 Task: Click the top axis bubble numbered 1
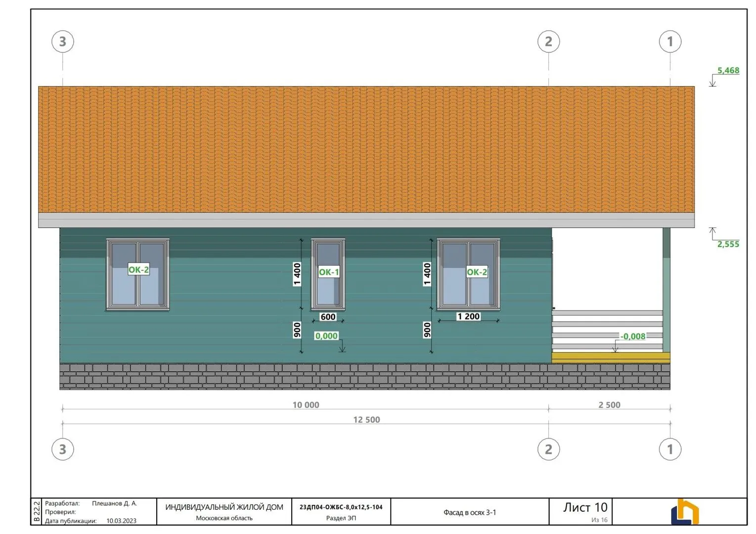click(x=670, y=42)
